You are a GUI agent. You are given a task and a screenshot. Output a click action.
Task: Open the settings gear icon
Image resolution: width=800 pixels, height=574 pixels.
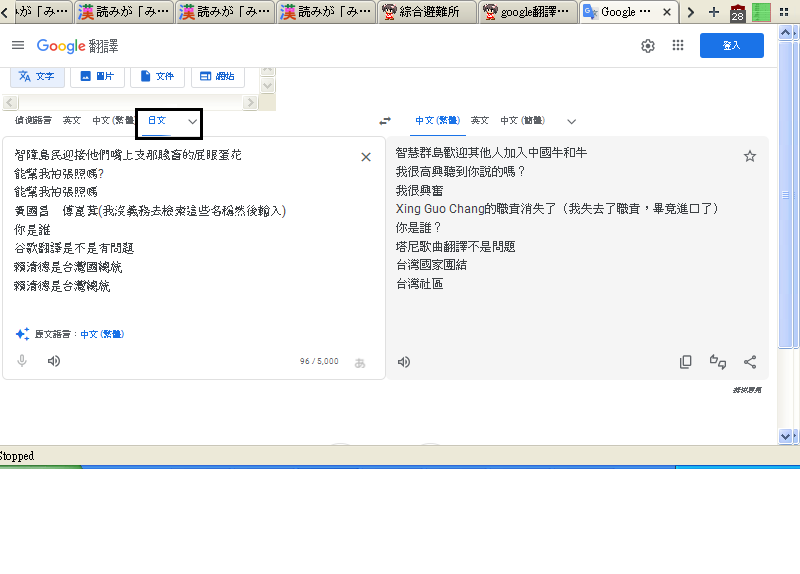(648, 46)
